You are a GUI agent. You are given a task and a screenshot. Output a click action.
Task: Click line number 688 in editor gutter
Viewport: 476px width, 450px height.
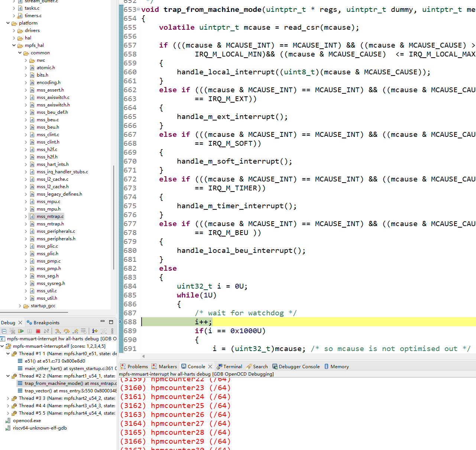click(x=130, y=322)
